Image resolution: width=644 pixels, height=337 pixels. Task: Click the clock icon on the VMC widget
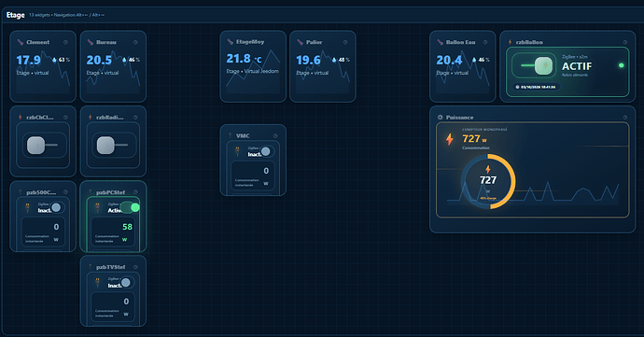click(x=275, y=136)
